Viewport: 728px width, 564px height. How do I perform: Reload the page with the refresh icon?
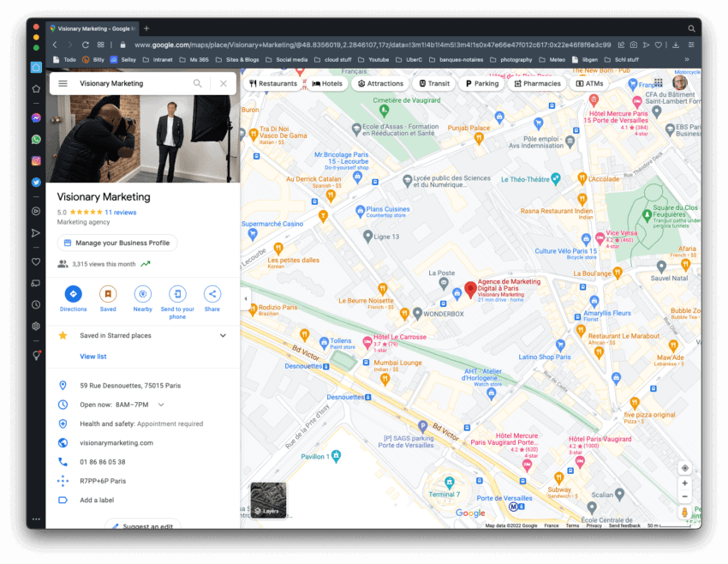pos(86,45)
